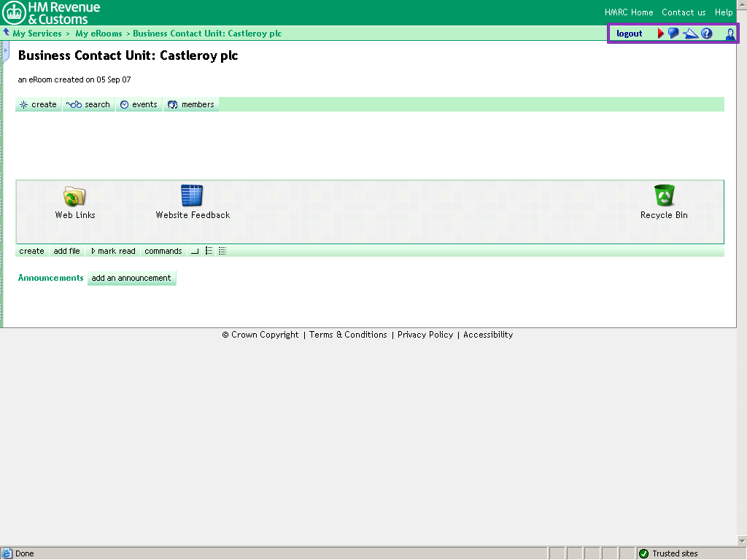
Task: Switch to detailed list view
Action: click(x=222, y=251)
